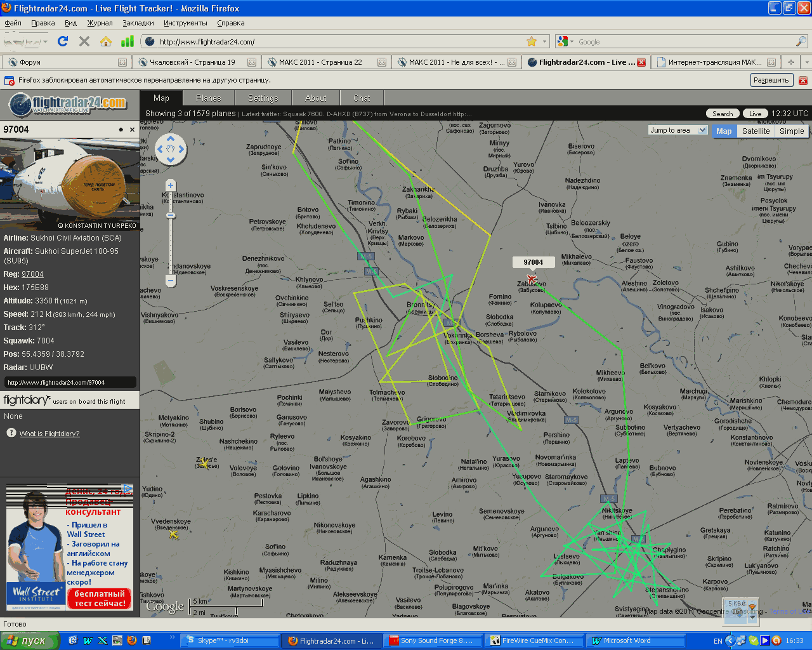Switch to the Форум browser tab
Image resolution: width=812 pixels, height=650 pixels.
click(x=65, y=62)
